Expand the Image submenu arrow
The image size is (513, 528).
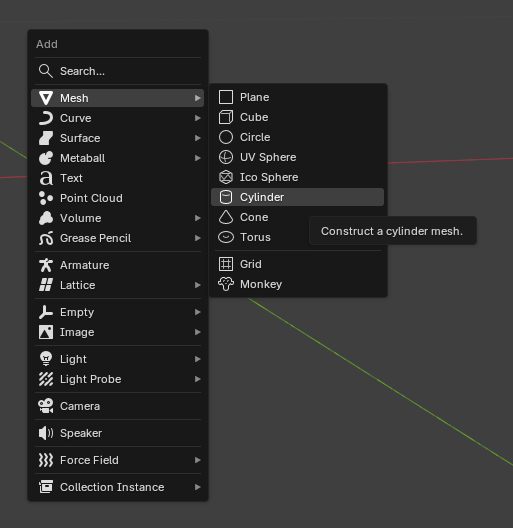point(198,332)
